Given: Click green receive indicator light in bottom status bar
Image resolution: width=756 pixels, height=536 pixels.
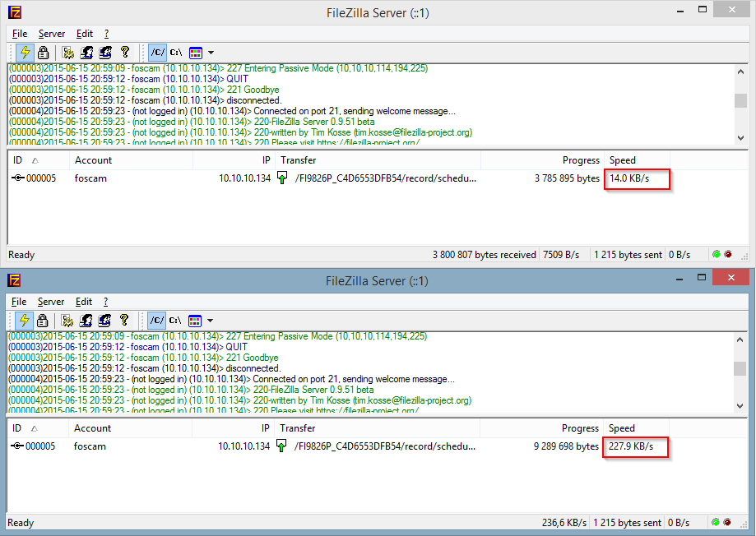Looking at the screenshot, I should pos(716,522).
